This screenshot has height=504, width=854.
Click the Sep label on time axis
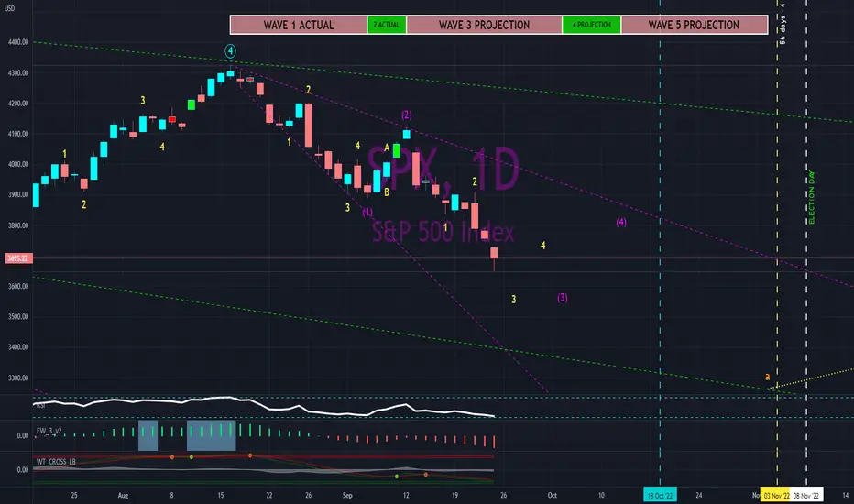[347, 495]
